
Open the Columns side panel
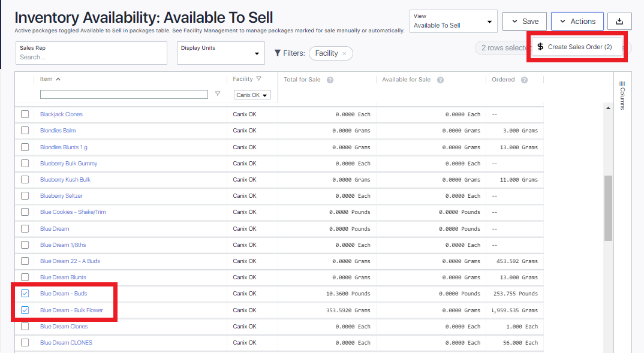tap(622, 95)
